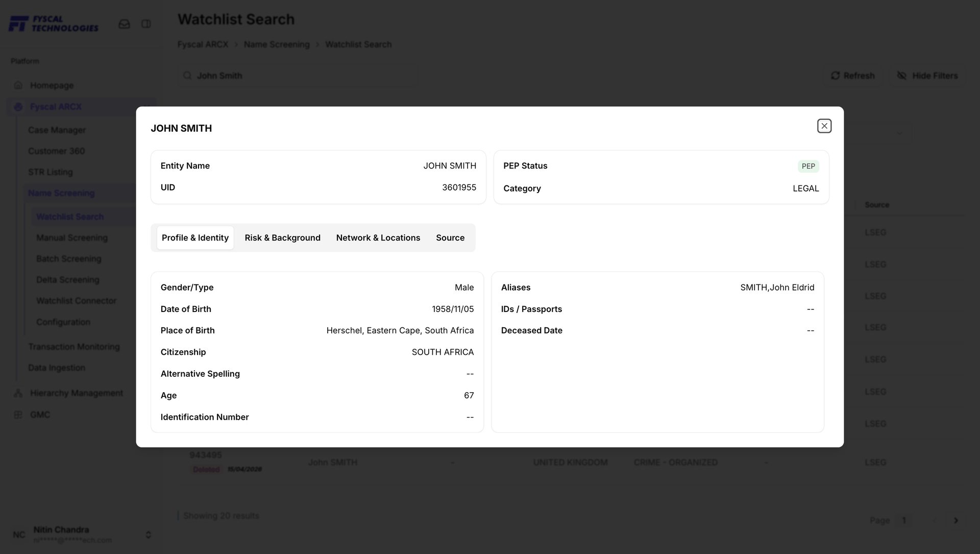
Task: Select Watchlist Connector in sidebar
Action: click(77, 301)
